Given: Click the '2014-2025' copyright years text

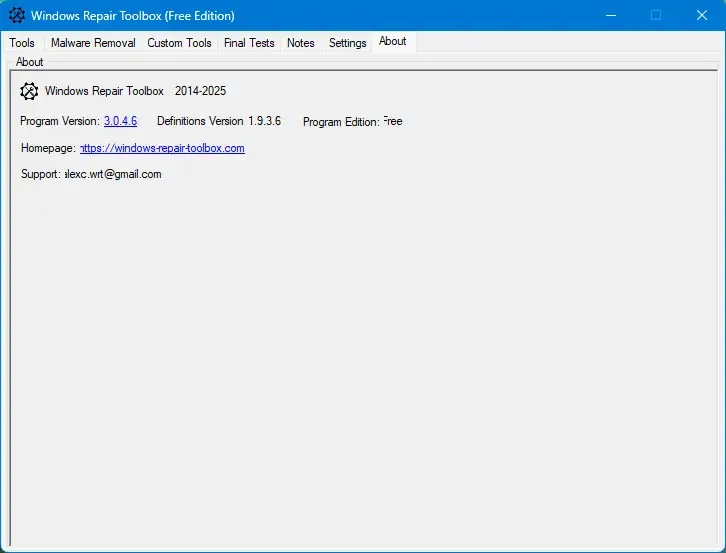Looking at the screenshot, I should coord(200,91).
